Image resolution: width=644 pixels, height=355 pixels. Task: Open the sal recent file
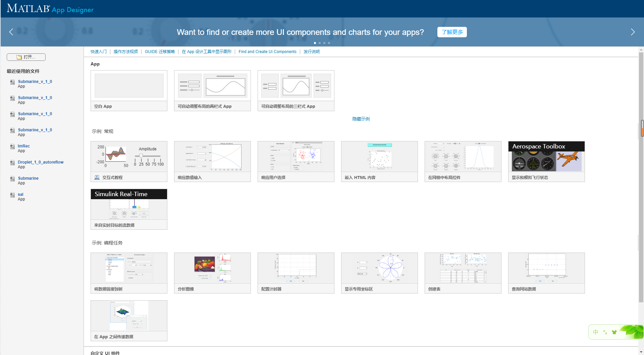[x=20, y=194]
